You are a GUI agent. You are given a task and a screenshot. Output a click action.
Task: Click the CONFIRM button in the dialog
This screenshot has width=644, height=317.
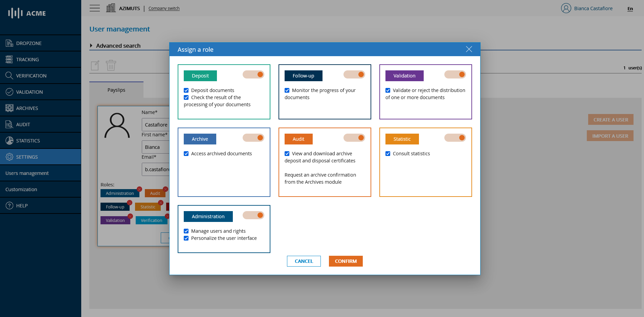[346, 261]
